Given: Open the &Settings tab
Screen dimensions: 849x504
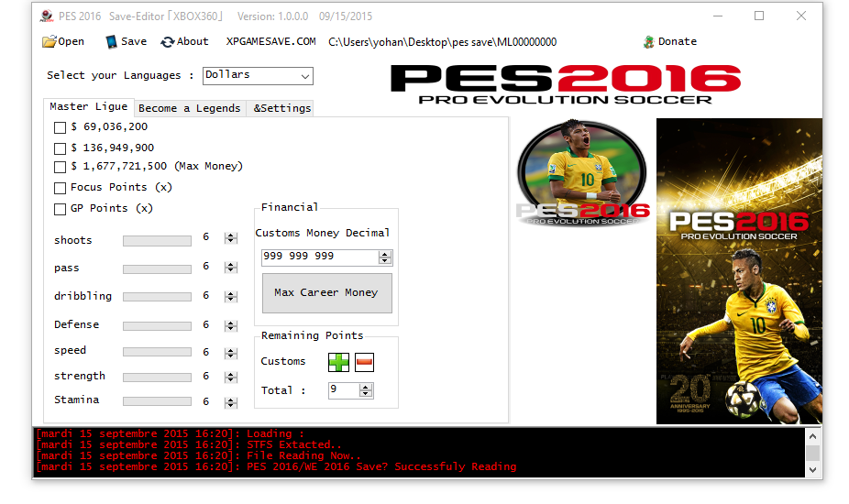Looking at the screenshot, I should pyautogui.click(x=281, y=108).
